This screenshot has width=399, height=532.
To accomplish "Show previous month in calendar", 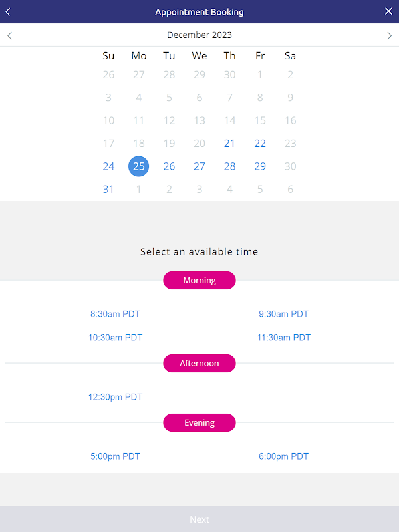I will [x=9, y=35].
